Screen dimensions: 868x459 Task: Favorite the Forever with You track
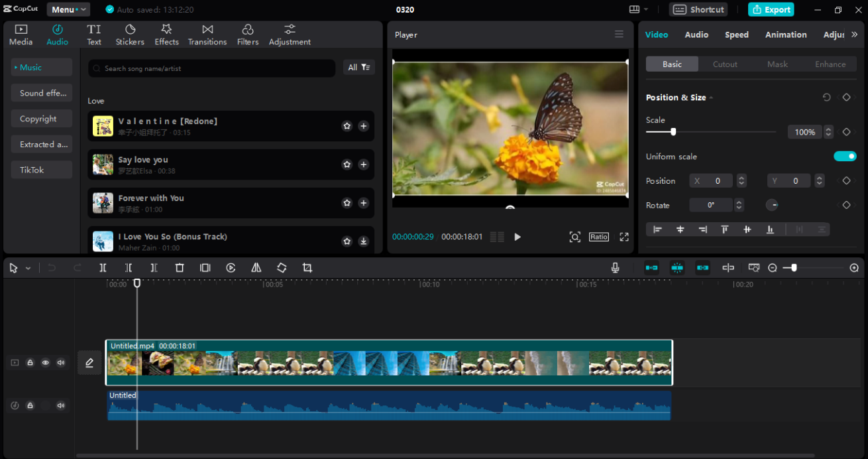pos(347,203)
